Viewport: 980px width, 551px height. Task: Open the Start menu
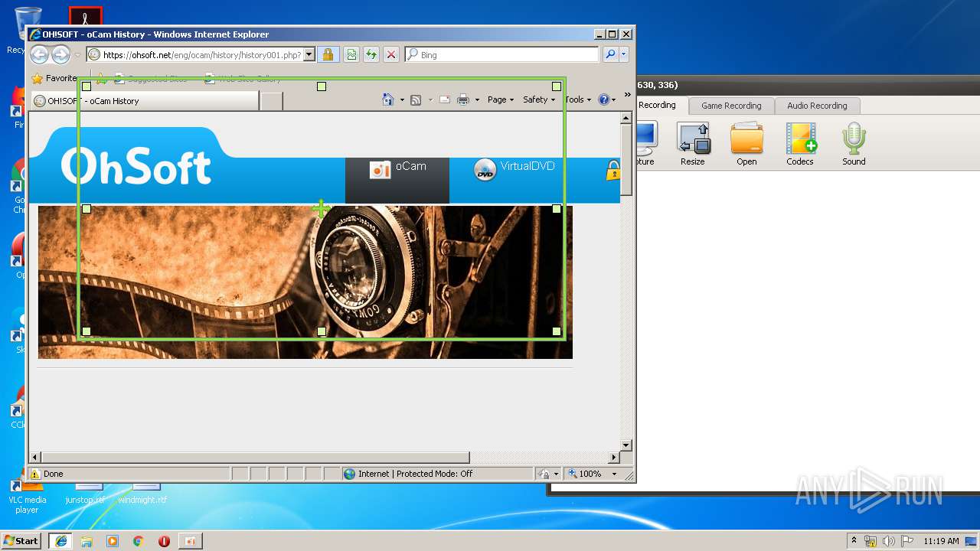21,540
